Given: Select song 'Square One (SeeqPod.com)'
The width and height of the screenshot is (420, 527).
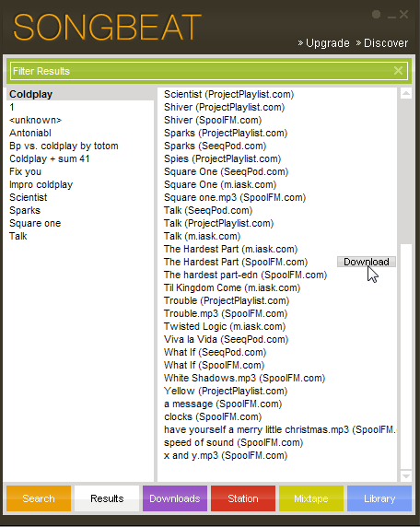Looking at the screenshot, I should pos(227,171).
